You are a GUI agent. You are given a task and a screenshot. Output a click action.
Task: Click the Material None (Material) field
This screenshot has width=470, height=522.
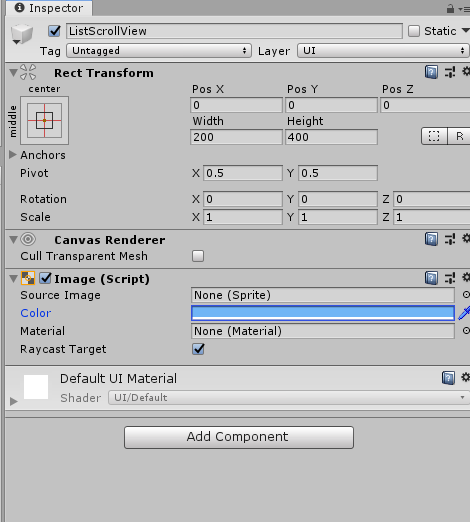click(x=323, y=331)
